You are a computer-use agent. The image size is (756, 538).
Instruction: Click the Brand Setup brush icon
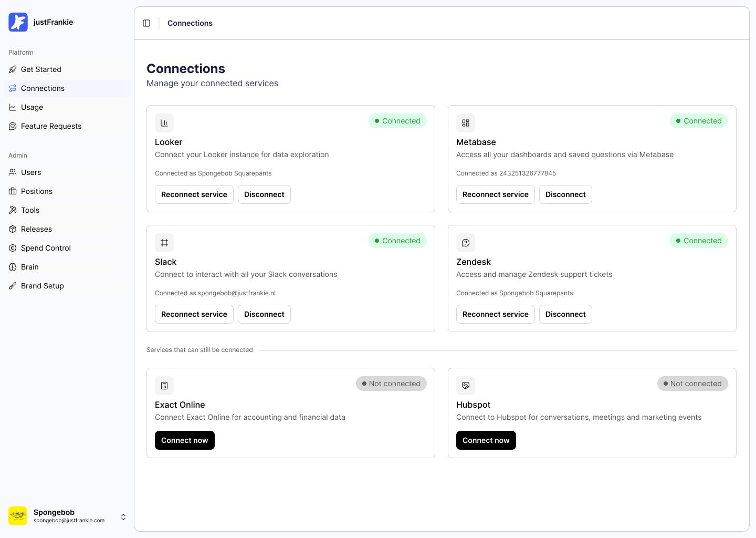[13, 286]
